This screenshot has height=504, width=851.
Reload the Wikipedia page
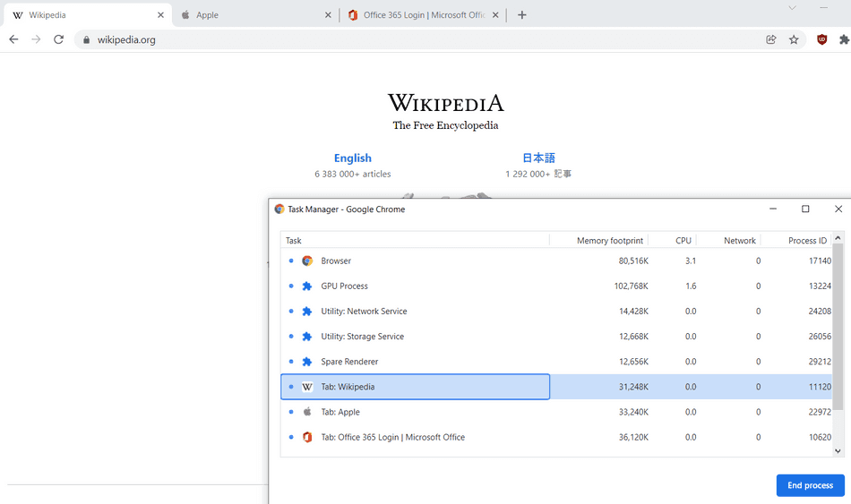[58, 39]
